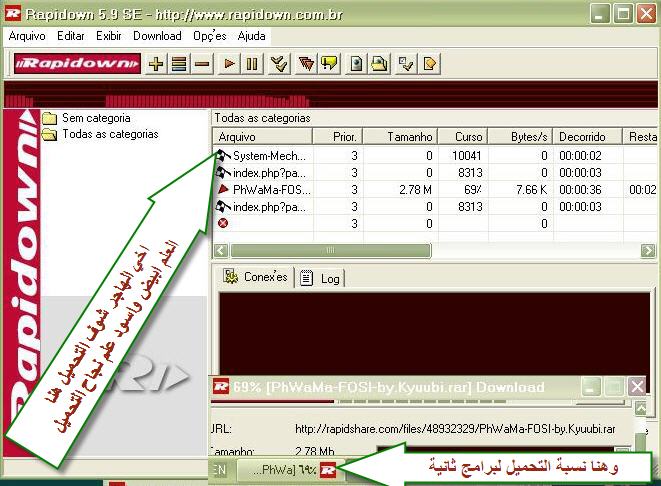Select the 'Sem categoria' folder
The height and width of the screenshot is (486, 661).
pos(96,118)
